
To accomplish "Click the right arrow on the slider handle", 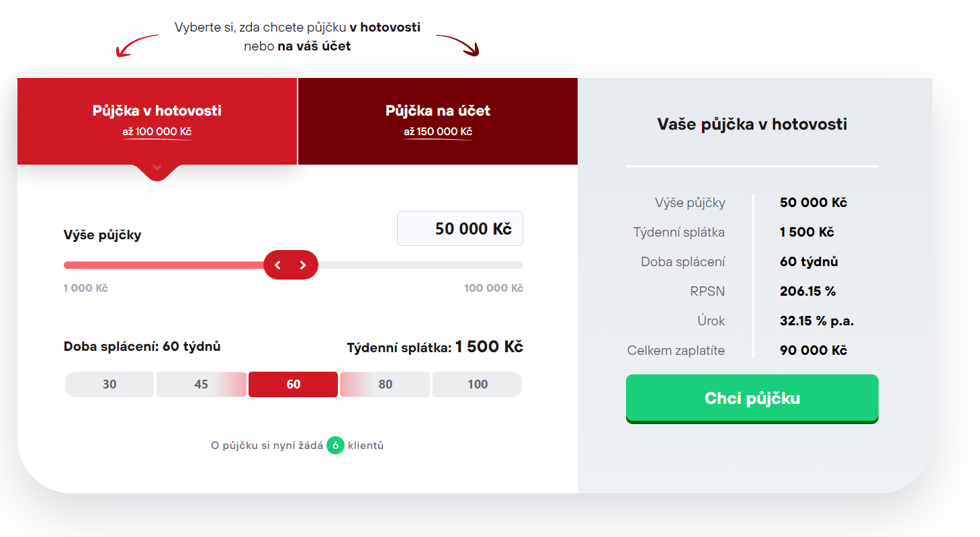I will click(x=303, y=265).
